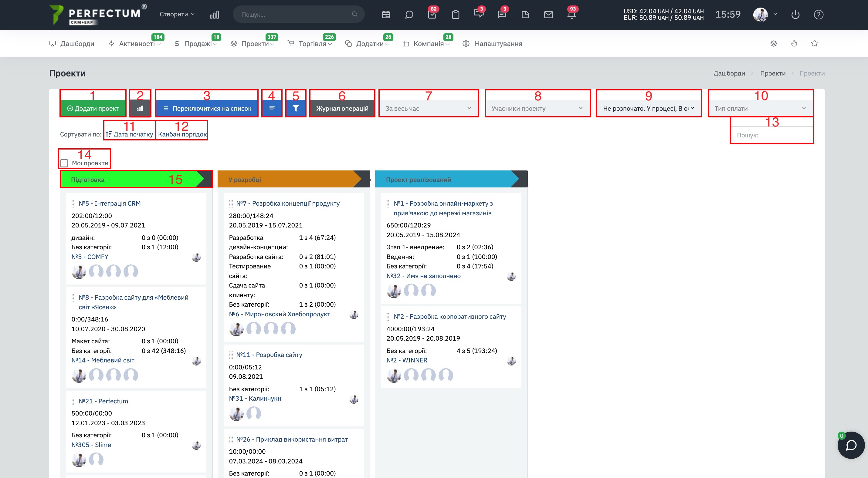This screenshot has width=868, height=478.
Task: Open the Тип оплати dropdown
Action: (x=761, y=108)
